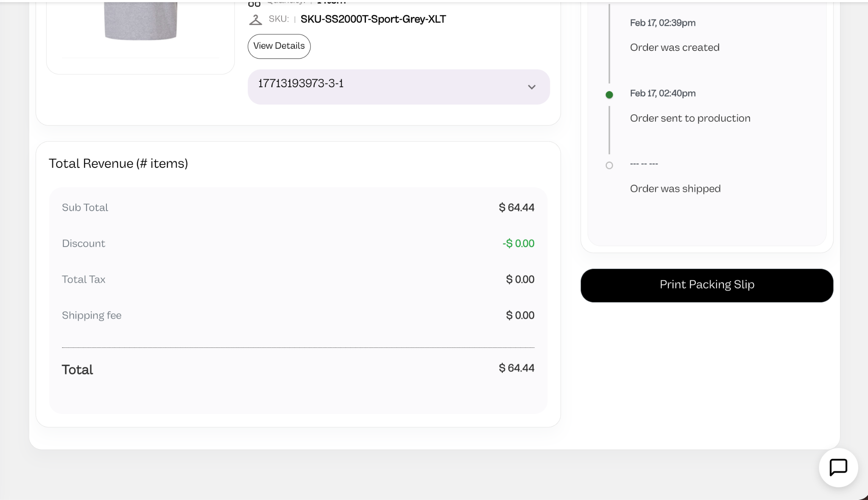Click the Feb 17, 02:40pm timestamp
Viewport: 868px width, 500px height.
663,93
